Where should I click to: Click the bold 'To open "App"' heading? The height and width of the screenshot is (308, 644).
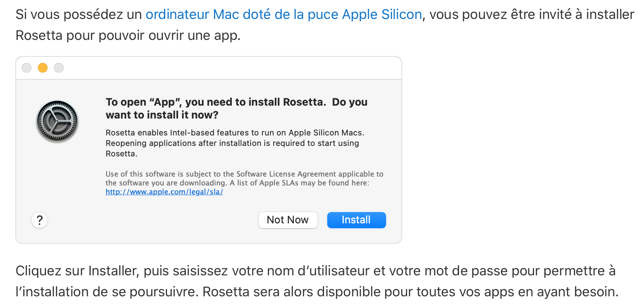tap(215, 102)
